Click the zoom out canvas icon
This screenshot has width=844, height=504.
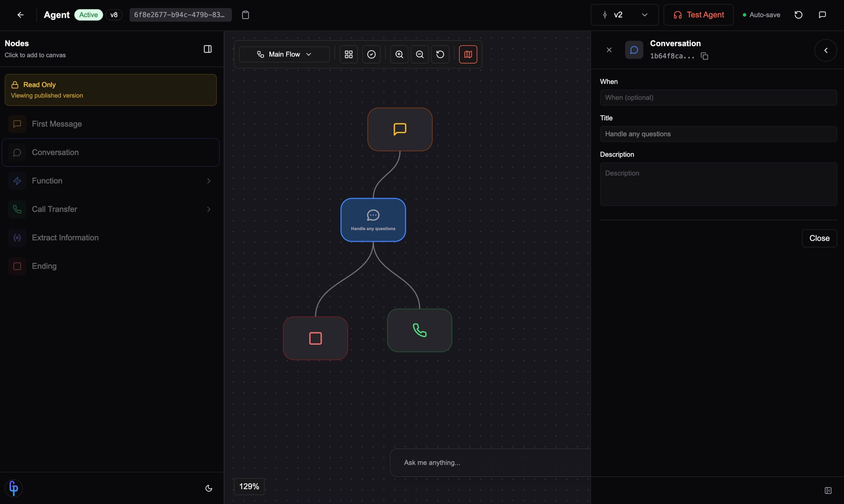click(x=420, y=54)
